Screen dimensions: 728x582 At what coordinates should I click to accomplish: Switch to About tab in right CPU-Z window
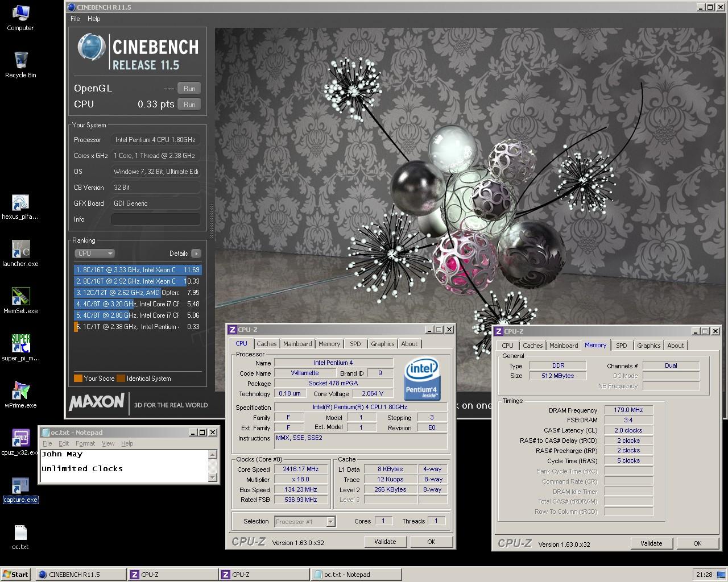tap(676, 346)
